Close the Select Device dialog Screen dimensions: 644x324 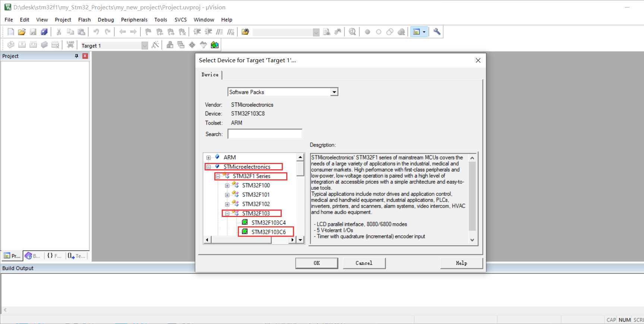478,60
